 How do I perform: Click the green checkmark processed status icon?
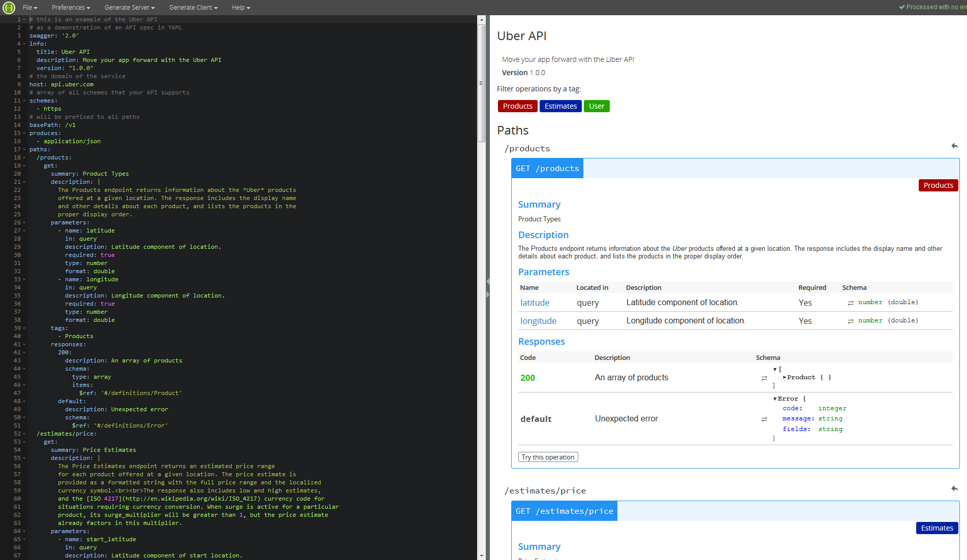click(902, 7)
